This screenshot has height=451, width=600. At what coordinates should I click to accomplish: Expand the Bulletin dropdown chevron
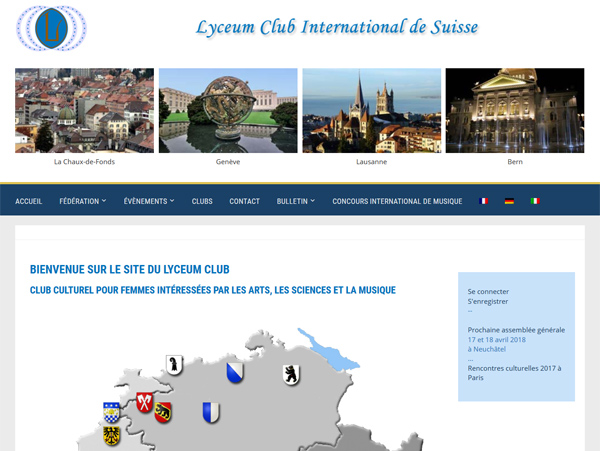click(312, 200)
